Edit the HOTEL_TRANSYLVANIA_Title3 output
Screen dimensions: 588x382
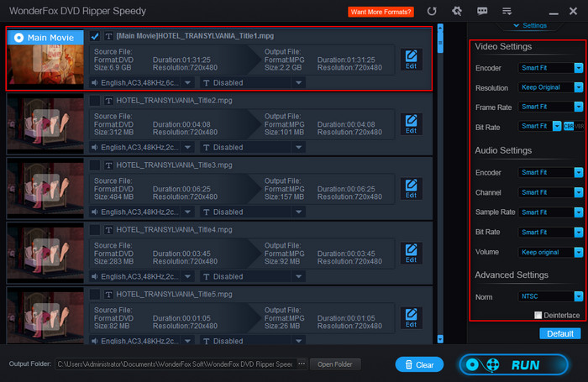(411, 189)
